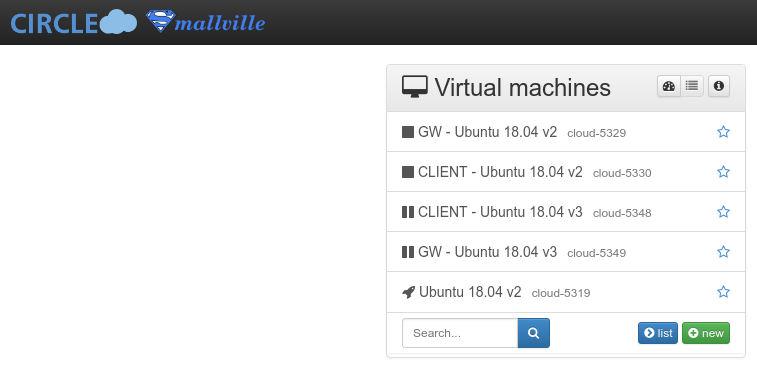Favorite GW - Ubuntu 18.04 v2 star
Viewport: 757px width, 369px height.
click(x=723, y=132)
